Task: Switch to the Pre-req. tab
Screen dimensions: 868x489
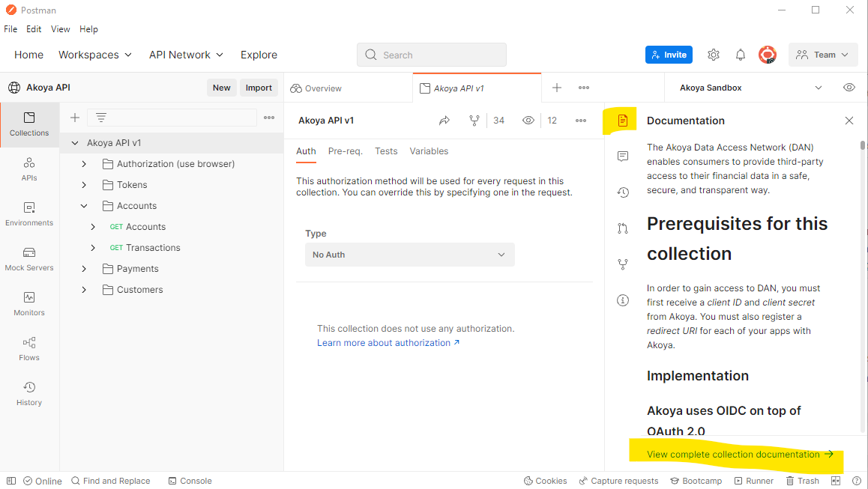Action: point(345,151)
